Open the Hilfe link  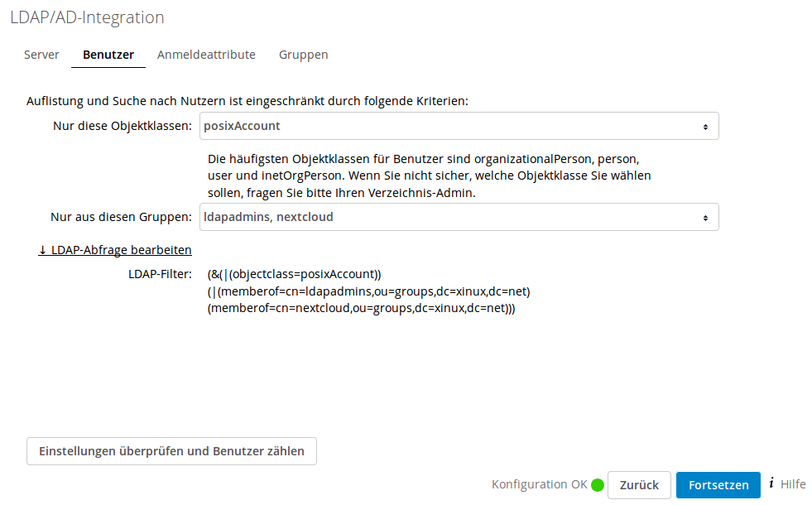794,484
